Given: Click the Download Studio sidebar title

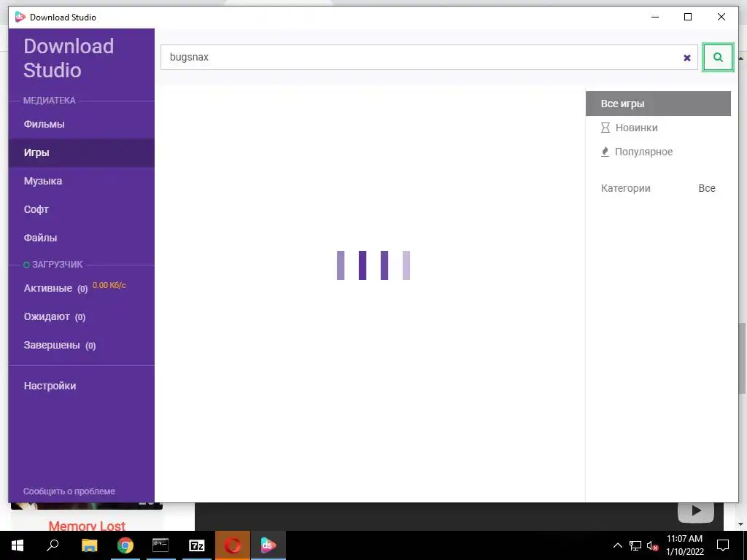Looking at the screenshot, I should 69,58.
